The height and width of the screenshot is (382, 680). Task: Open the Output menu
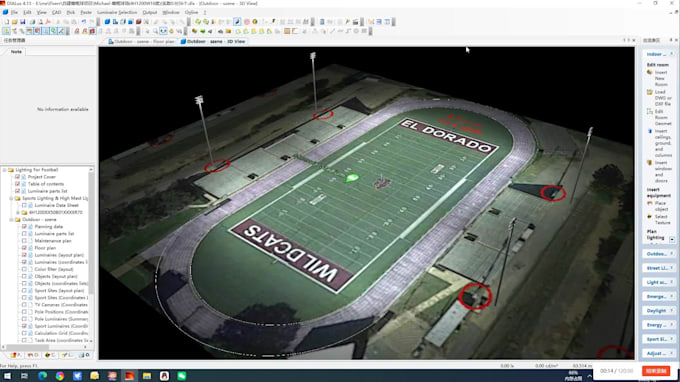[x=150, y=13]
